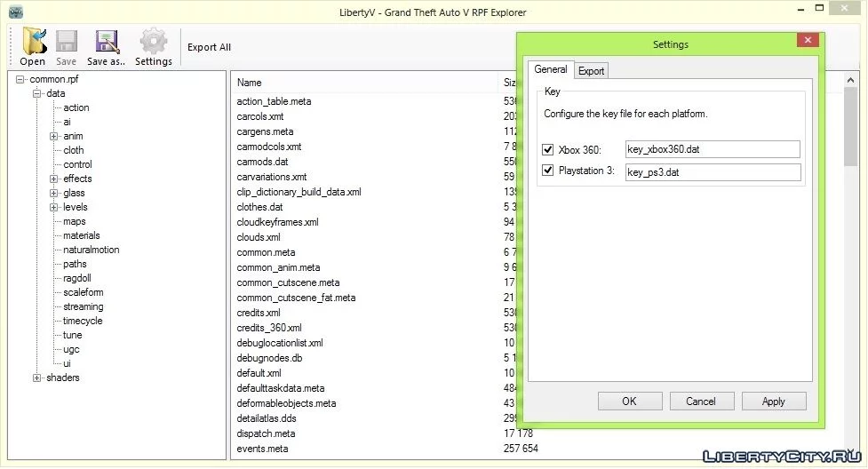
Task: Uncheck the Xbox 360 key checkbox
Action: [x=547, y=149]
